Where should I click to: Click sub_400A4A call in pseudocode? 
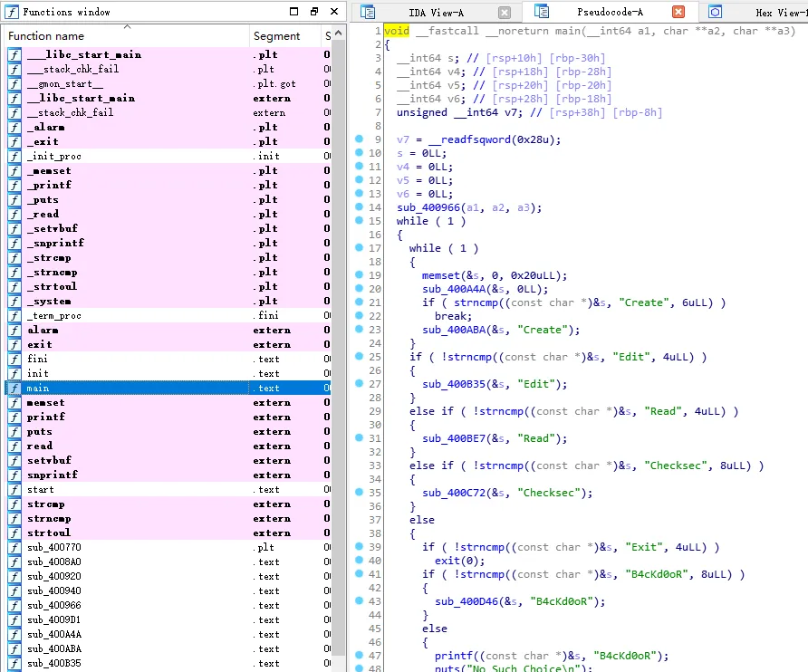(454, 289)
